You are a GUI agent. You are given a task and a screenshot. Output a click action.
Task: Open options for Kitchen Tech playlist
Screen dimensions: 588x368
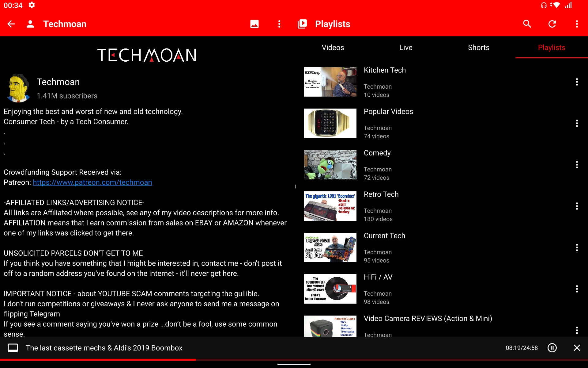point(577,82)
